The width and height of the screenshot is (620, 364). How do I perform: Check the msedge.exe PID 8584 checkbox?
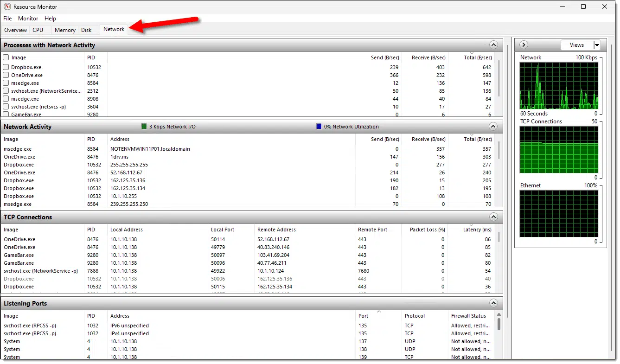click(6, 83)
